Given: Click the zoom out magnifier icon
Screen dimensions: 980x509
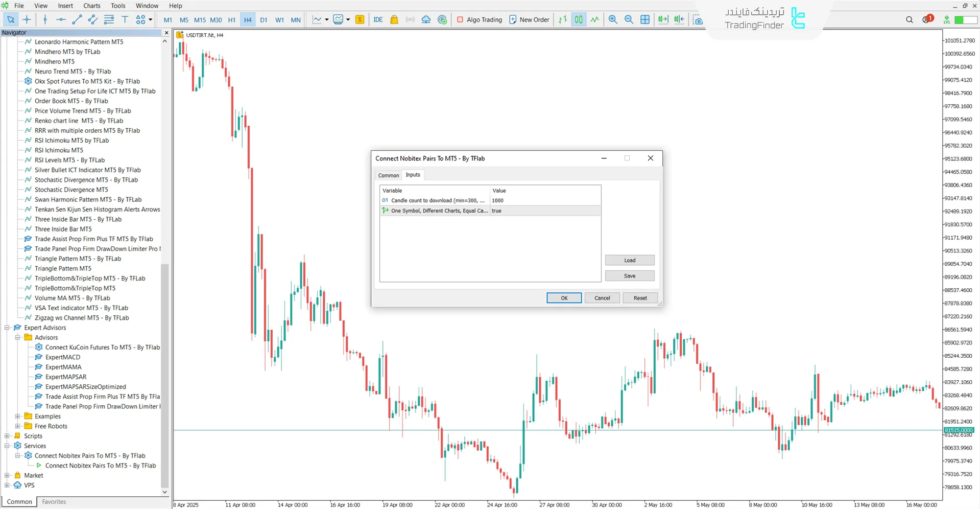Looking at the screenshot, I should pos(629,19).
